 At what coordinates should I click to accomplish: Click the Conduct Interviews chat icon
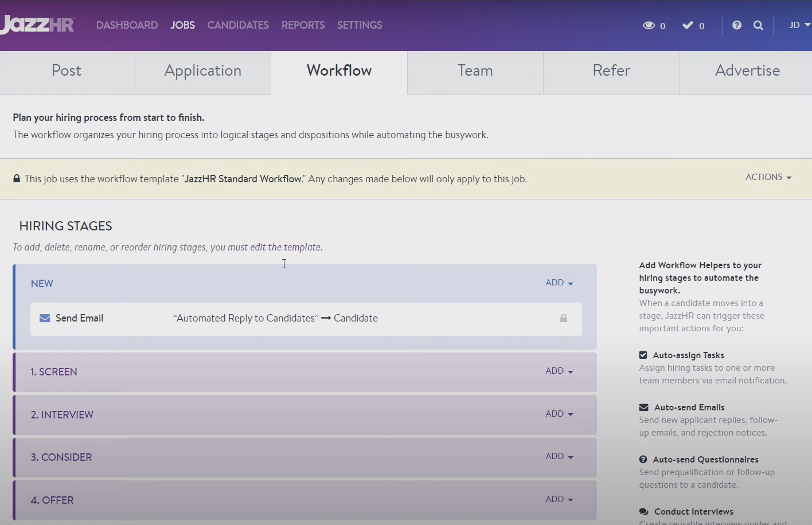(644, 512)
